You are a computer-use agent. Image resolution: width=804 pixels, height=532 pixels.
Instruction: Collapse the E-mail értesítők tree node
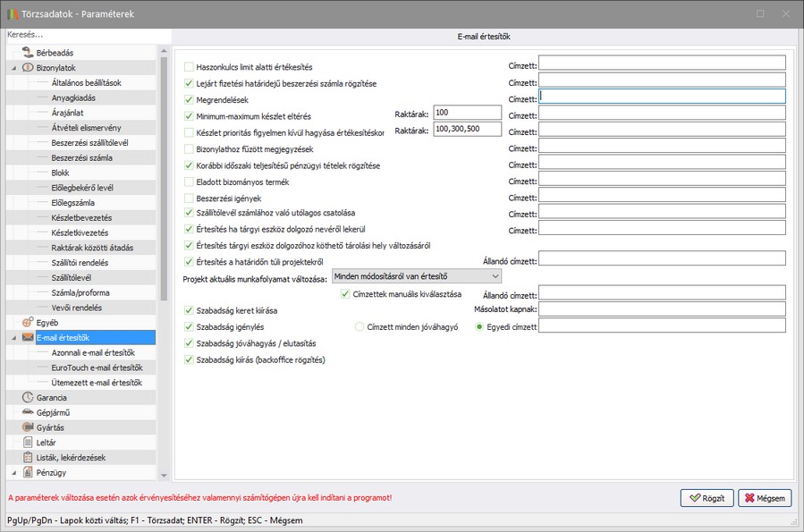tap(14, 338)
